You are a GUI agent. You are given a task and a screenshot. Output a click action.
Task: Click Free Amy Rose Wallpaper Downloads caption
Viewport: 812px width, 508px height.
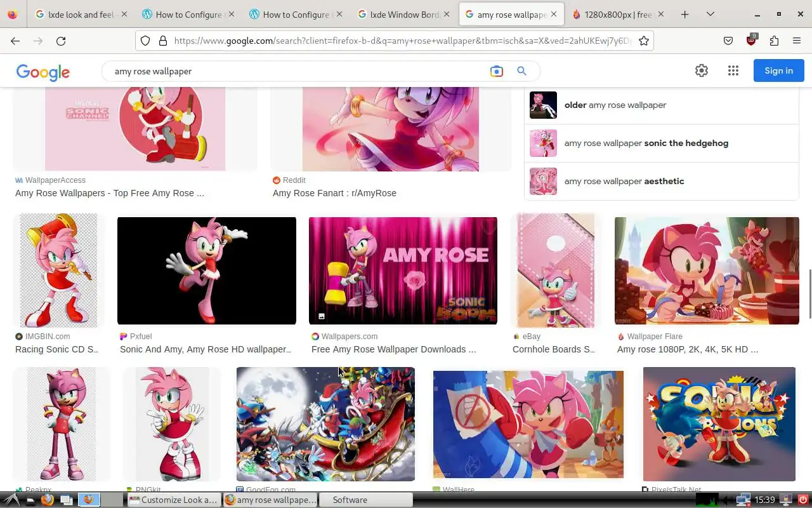tap(393, 349)
